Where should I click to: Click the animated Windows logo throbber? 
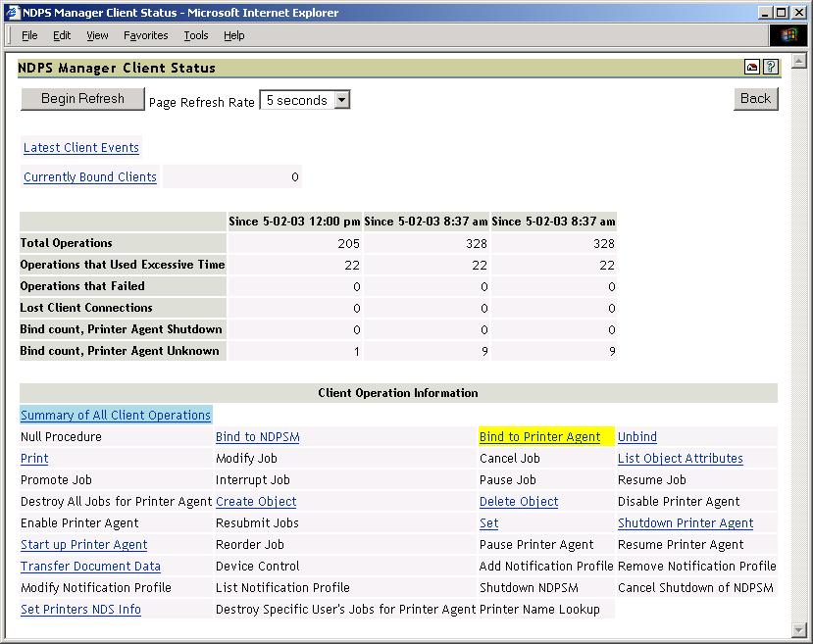[x=788, y=34]
